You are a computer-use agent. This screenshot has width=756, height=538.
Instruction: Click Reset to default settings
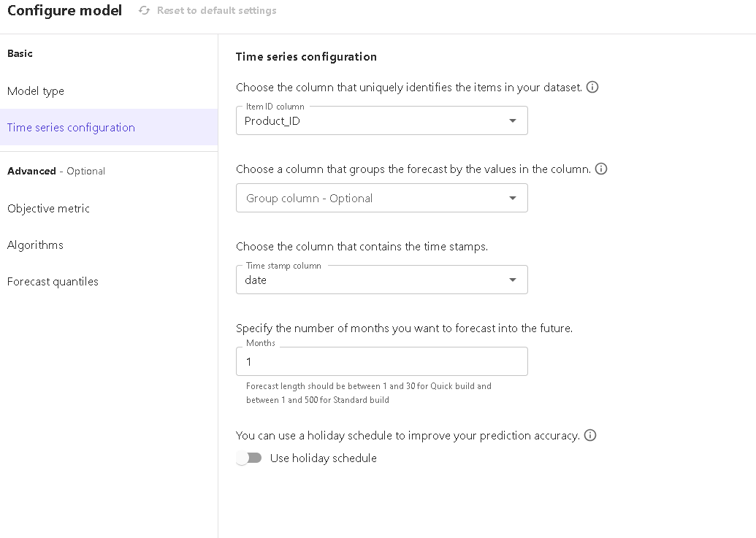pyautogui.click(x=216, y=11)
